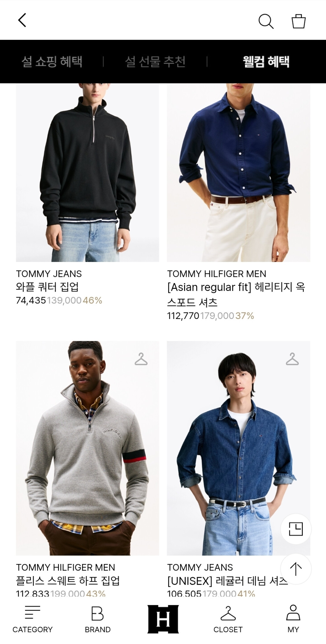Open 와플 쿼터 집업 product title
This screenshot has height=644, width=326.
point(47,287)
